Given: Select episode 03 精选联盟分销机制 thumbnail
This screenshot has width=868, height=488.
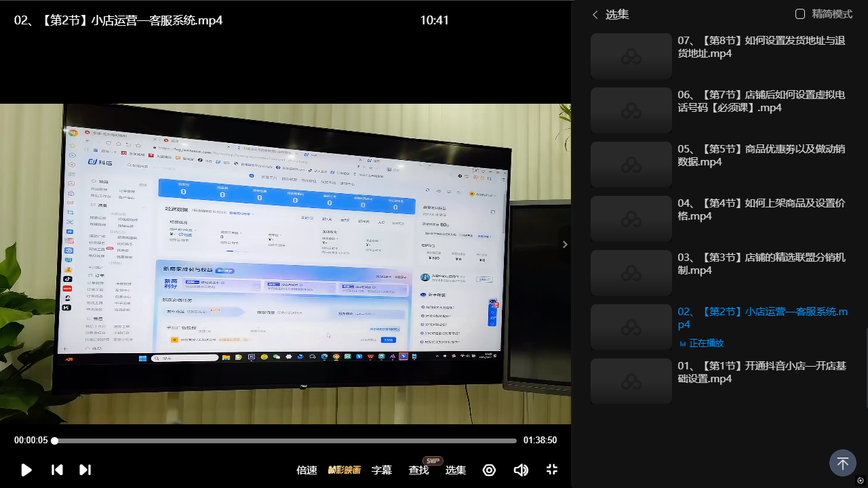Looking at the screenshot, I should (631, 273).
